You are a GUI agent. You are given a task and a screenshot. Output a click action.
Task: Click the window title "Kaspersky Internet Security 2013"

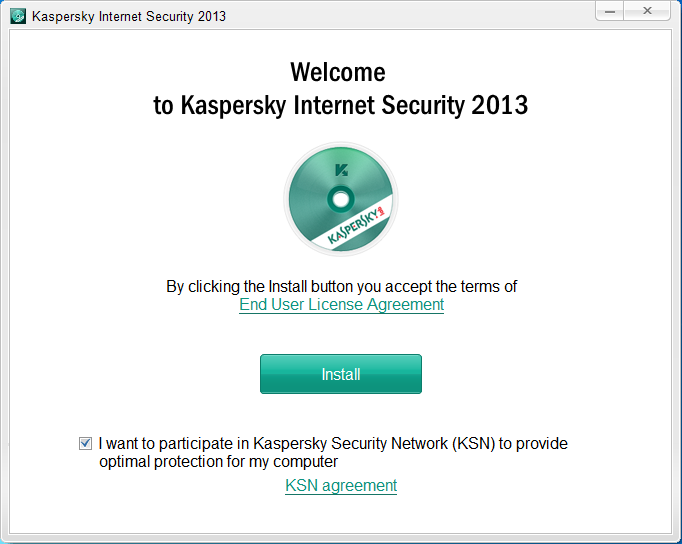[x=129, y=16]
